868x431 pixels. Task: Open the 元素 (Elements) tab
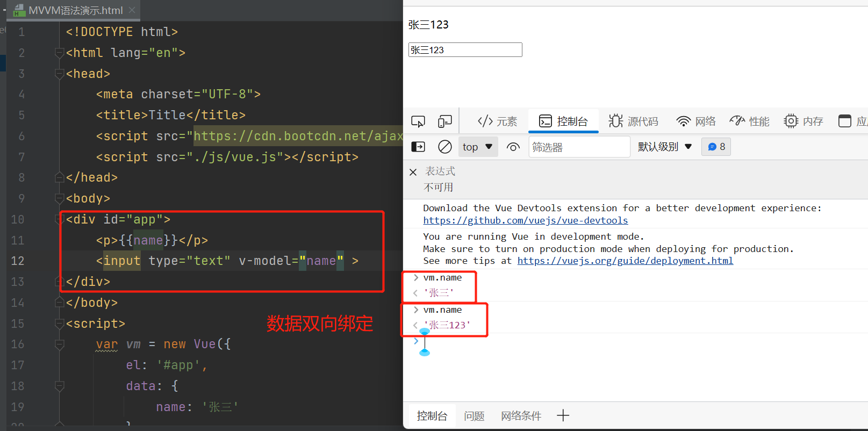497,121
